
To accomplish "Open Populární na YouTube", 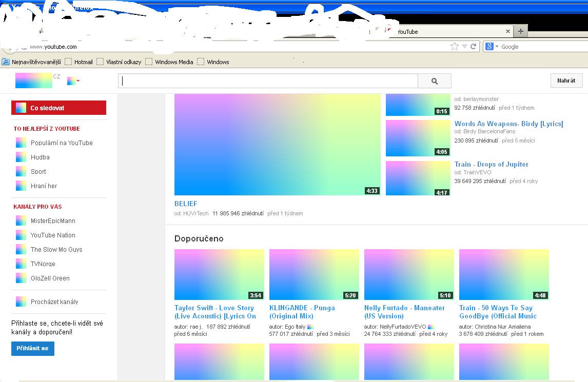I will [62, 143].
